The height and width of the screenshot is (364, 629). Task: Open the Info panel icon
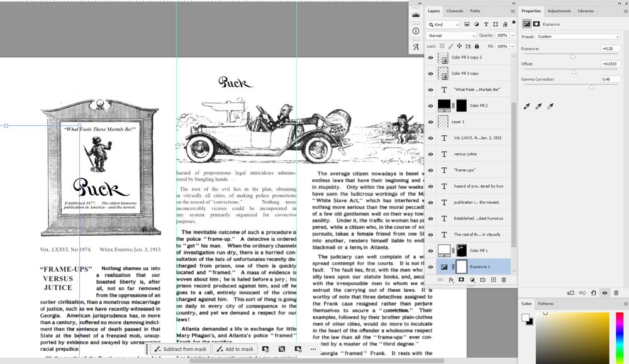coord(416,31)
